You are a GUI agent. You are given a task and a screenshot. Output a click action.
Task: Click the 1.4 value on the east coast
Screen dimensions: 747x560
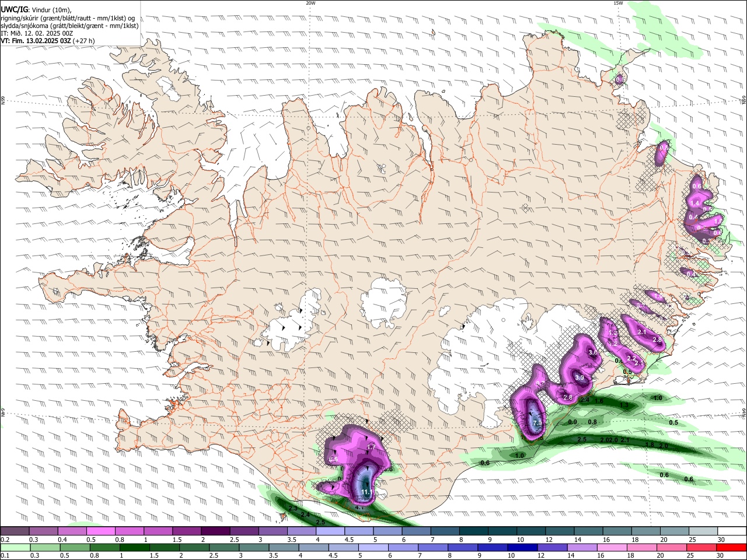coord(694,203)
